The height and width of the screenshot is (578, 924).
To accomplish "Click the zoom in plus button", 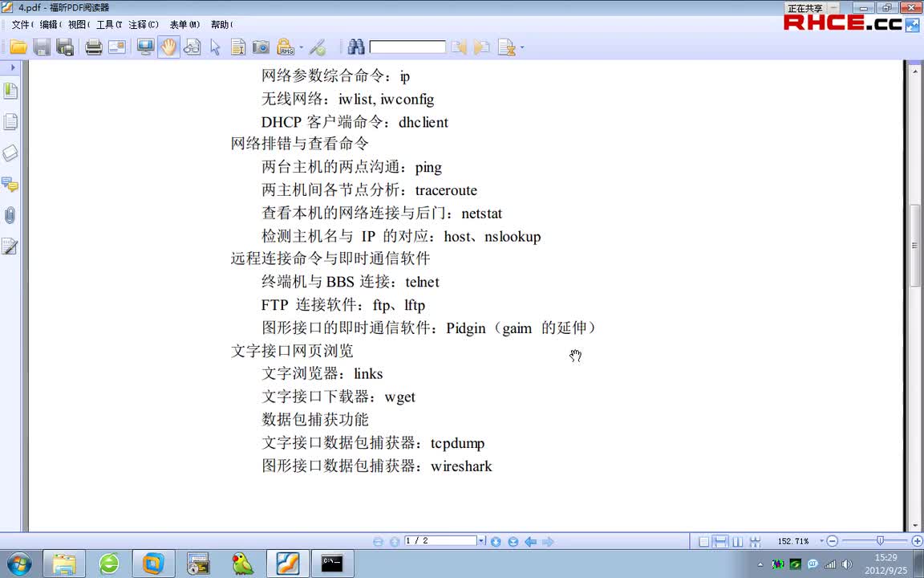I will pyautogui.click(x=917, y=541).
